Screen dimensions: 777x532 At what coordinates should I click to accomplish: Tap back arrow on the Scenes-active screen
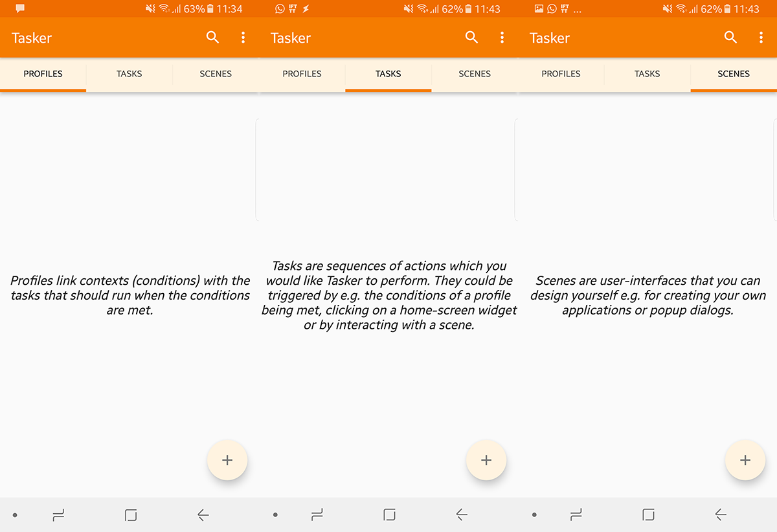(x=721, y=515)
